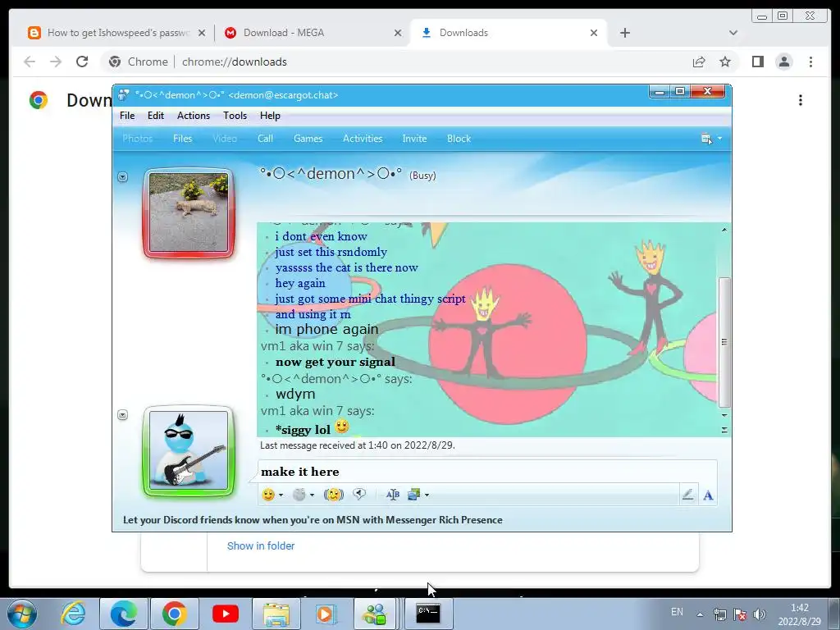Start a voice clip recording

[x=359, y=495]
